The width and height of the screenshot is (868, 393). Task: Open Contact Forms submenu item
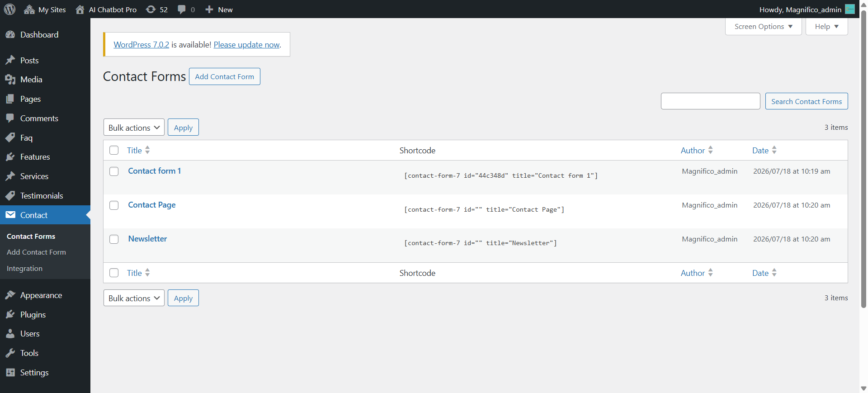(31, 236)
